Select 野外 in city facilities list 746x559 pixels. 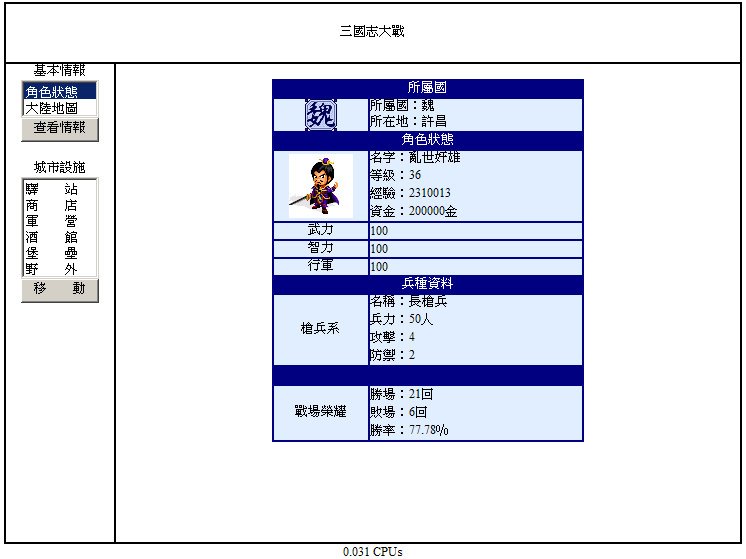(x=59, y=269)
